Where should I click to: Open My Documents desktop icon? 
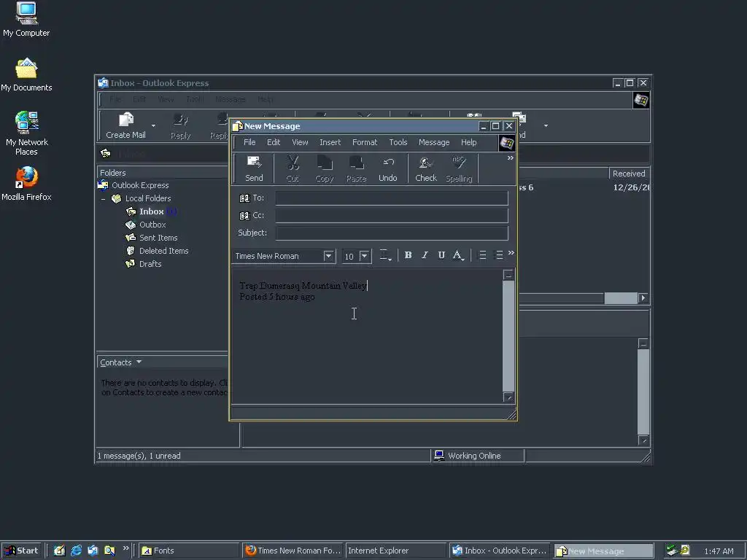[x=26, y=75]
